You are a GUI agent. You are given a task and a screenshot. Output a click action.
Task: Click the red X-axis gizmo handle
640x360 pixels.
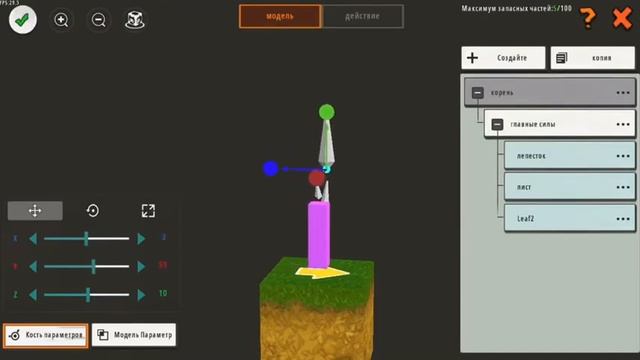(x=316, y=178)
